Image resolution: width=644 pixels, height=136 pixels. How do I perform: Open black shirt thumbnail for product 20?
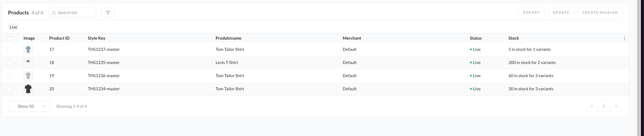coord(28,89)
